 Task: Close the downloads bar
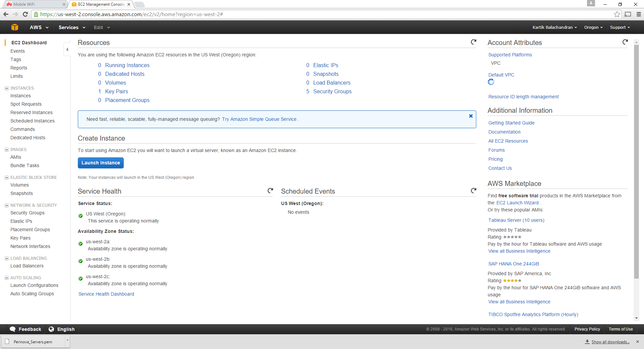pos(638,342)
